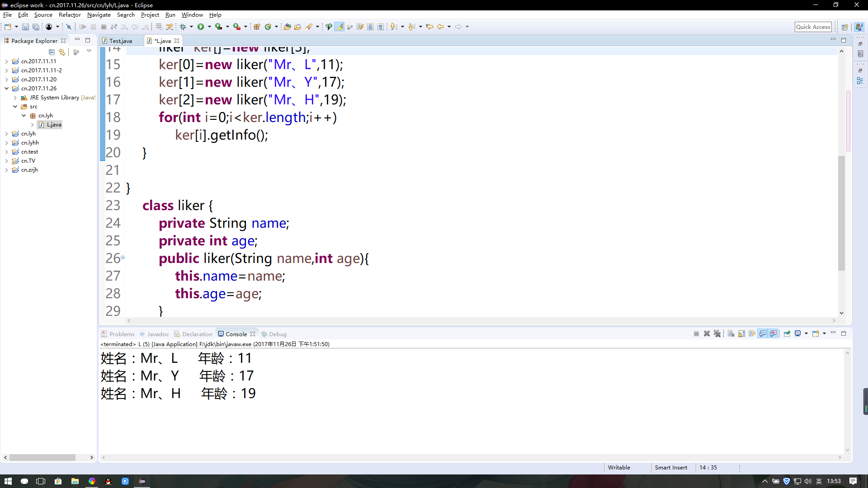Click Package Explorer horizontal scrollbar thumb
This screenshot has width=868, height=488.
coord(42,457)
